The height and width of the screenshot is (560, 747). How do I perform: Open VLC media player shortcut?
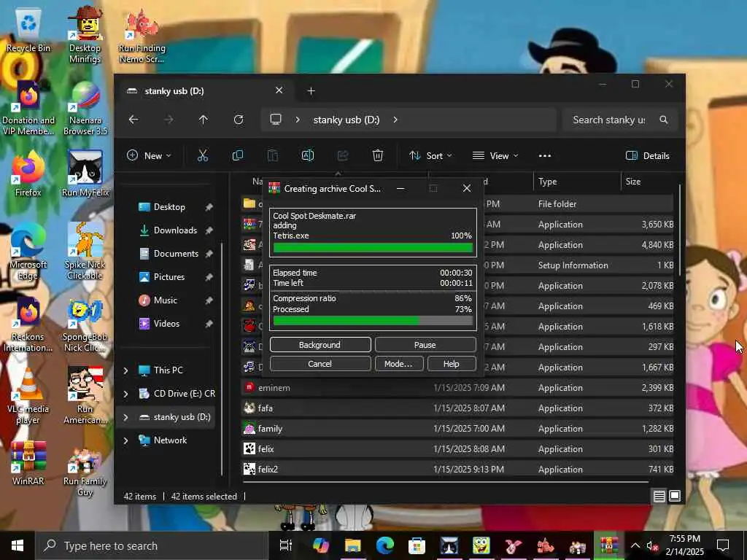[28, 396]
